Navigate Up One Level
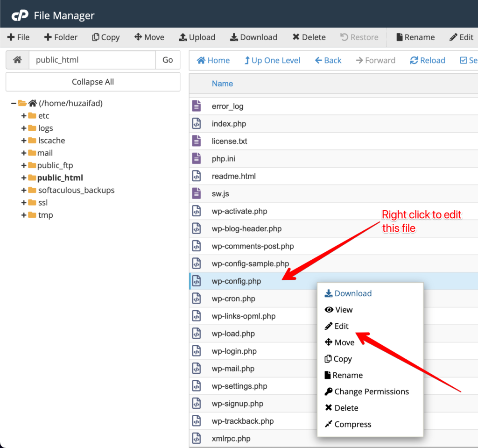478x448 pixels. [272, 60]
